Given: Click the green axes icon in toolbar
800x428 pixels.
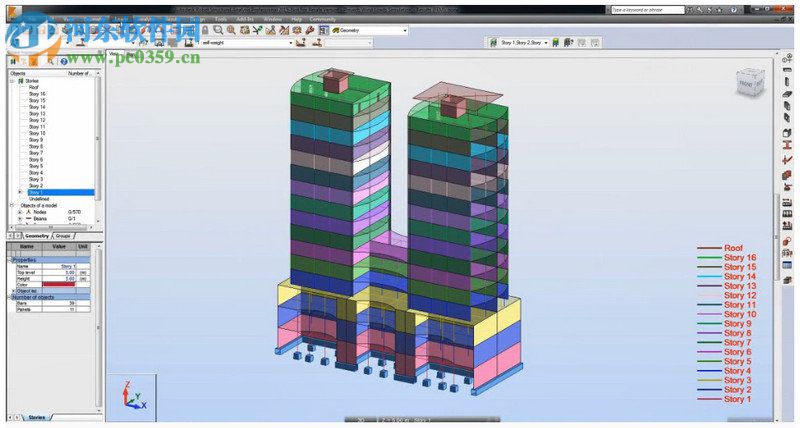Looking at the screenshot, I should 258,30.
